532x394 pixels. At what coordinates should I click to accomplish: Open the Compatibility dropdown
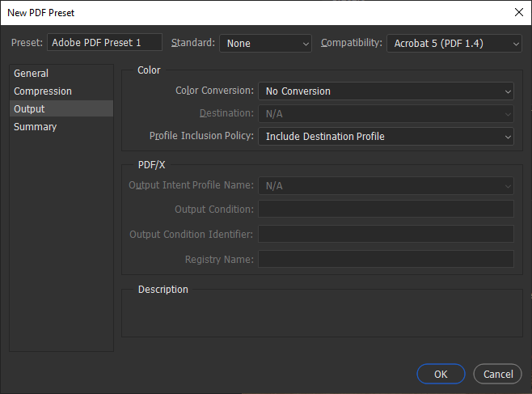(454, 43)
